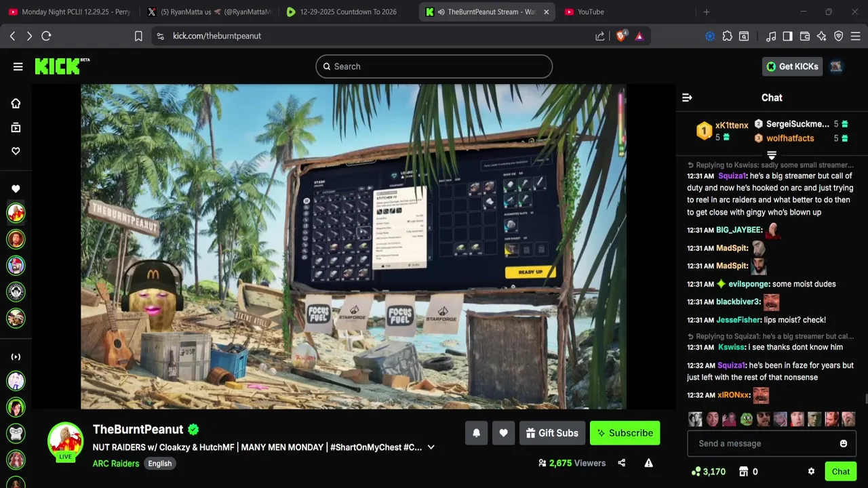868x488 pixels.
Task: Click the Gift Subs button
Action: coord(552,433)
